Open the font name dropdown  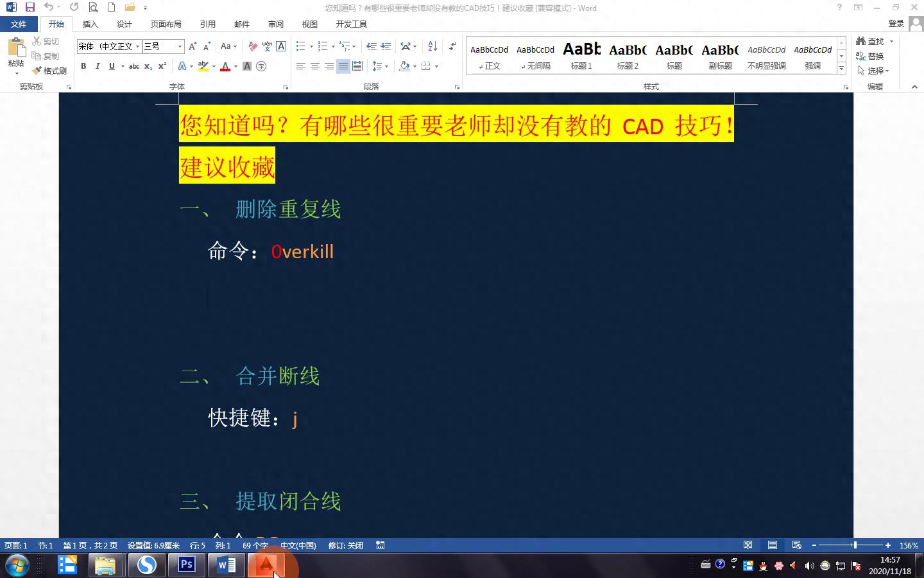(x=137, y=46)
